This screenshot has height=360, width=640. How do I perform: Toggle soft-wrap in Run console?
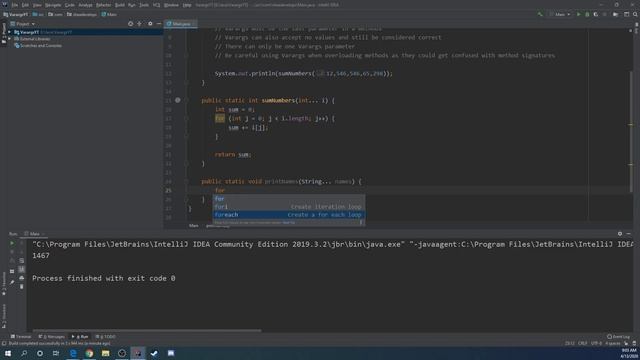(x=22, y=260)
